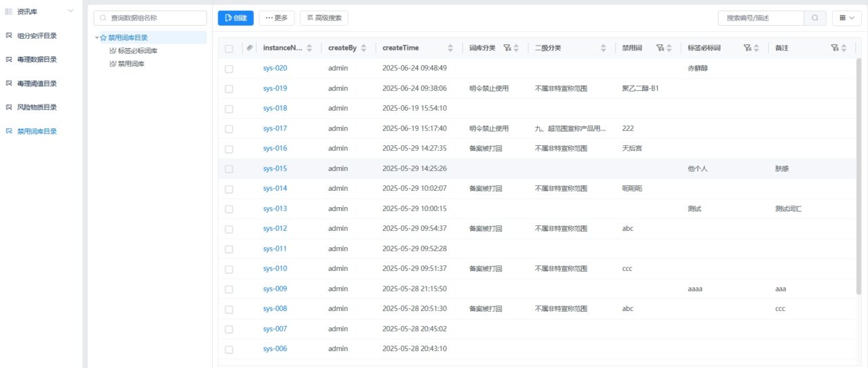Click the attachment paperclip column icon
This screenshot has height=368, width=868.
point(250,48)
